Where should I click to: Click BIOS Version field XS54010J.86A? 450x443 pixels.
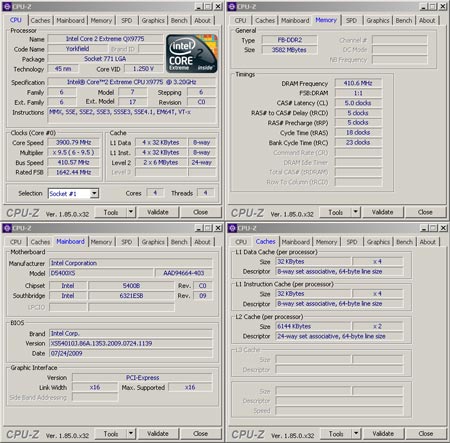[x=131, y=343]
